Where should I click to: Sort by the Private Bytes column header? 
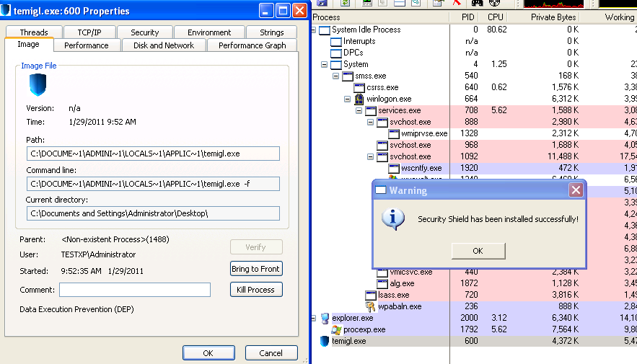[543, 17]
